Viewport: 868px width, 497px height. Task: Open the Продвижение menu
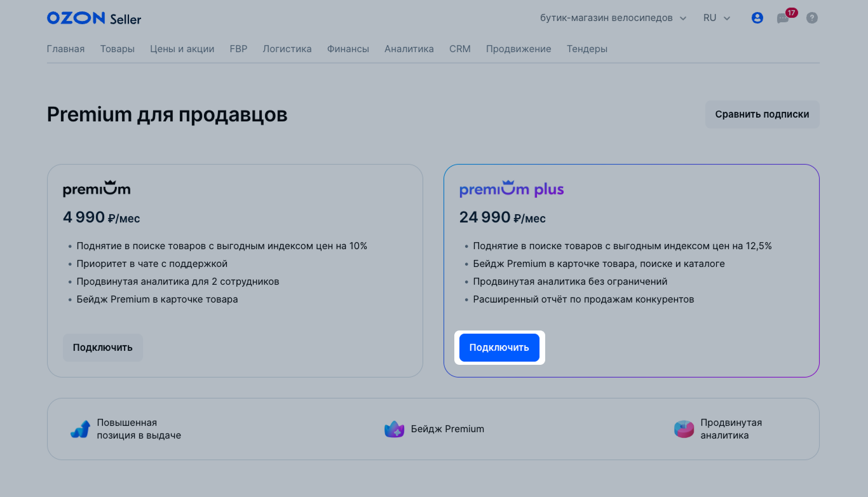(x=519, y=49)
